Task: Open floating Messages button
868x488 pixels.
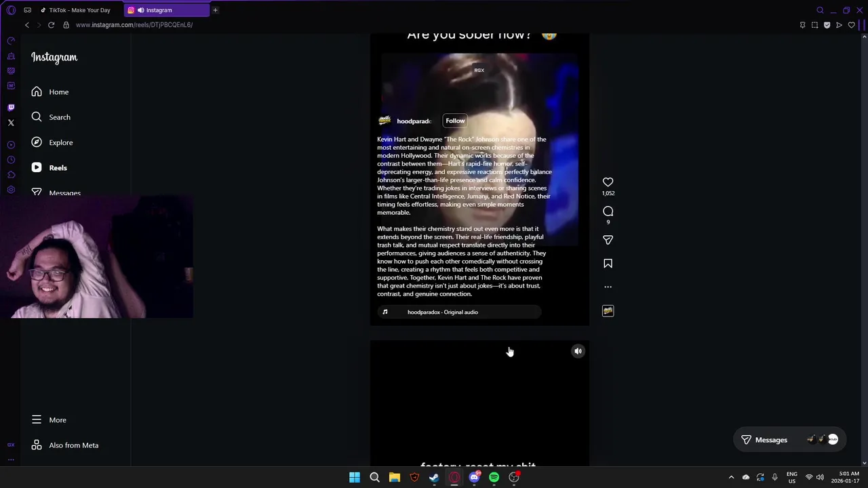Action: (791, 440)
